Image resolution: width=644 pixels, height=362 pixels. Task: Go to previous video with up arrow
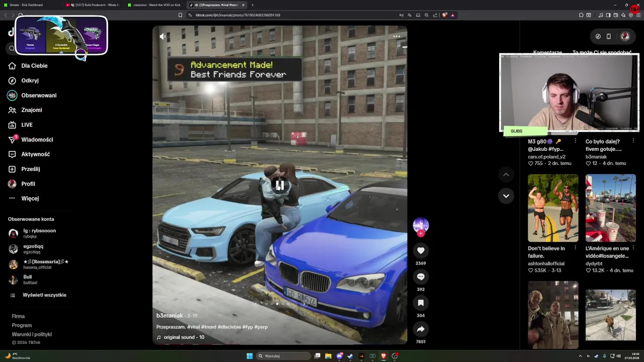(x=506, y=174)
